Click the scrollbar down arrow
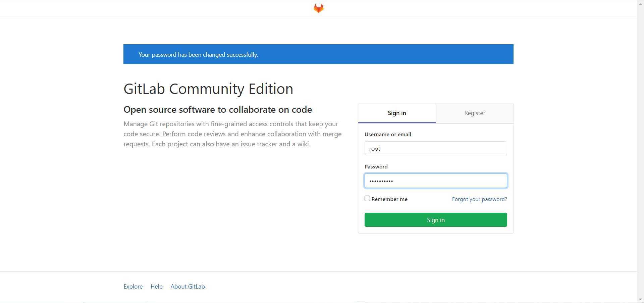 (x=640, y=299)
